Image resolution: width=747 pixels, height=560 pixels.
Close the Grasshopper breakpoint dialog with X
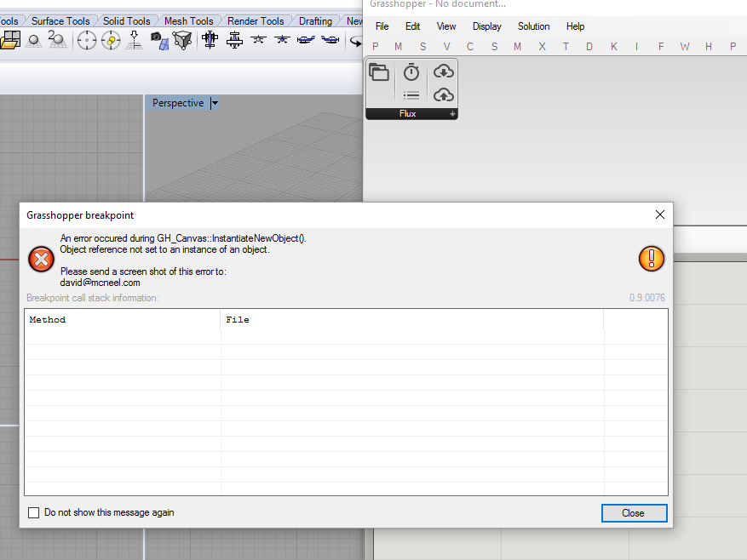click(660, 214)
